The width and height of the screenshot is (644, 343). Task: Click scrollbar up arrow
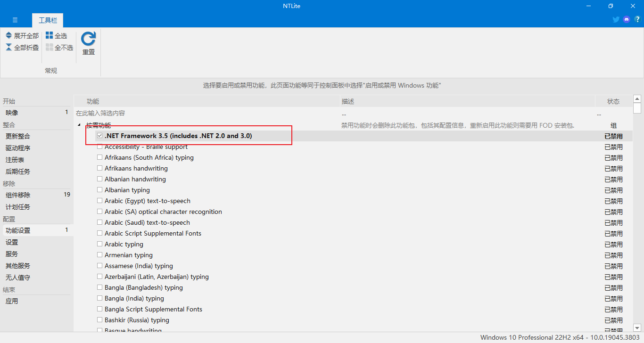tap(637, 99)
